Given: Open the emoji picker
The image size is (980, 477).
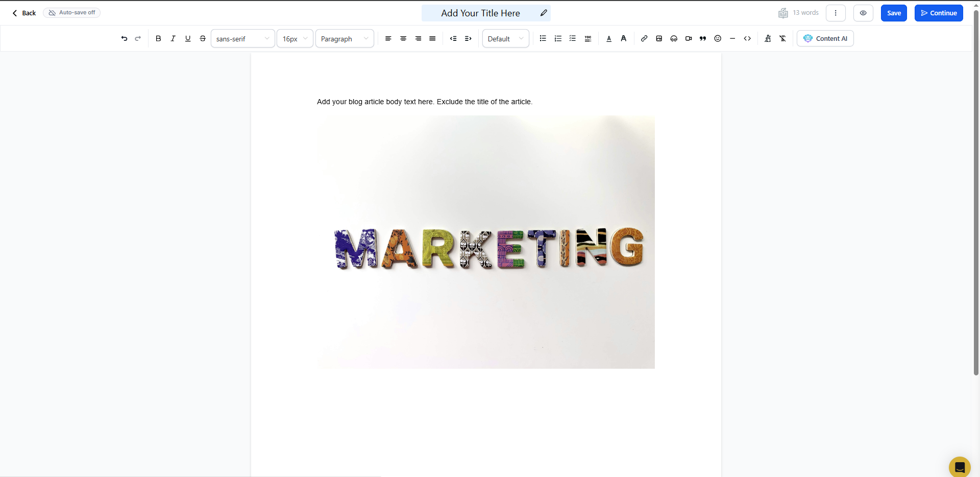Looking at the screenshot, I should [718, 39].
